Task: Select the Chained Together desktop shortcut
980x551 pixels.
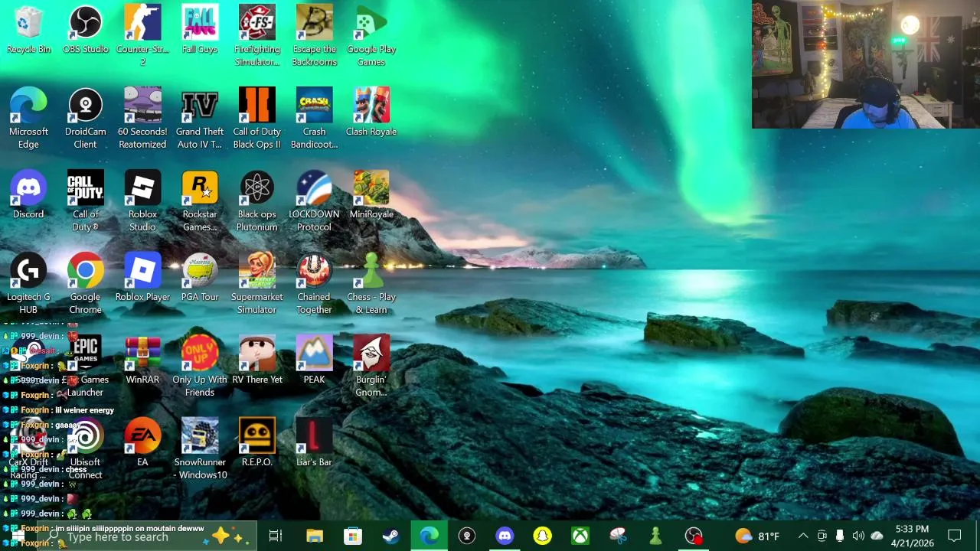Action: [x=314, y=284]
